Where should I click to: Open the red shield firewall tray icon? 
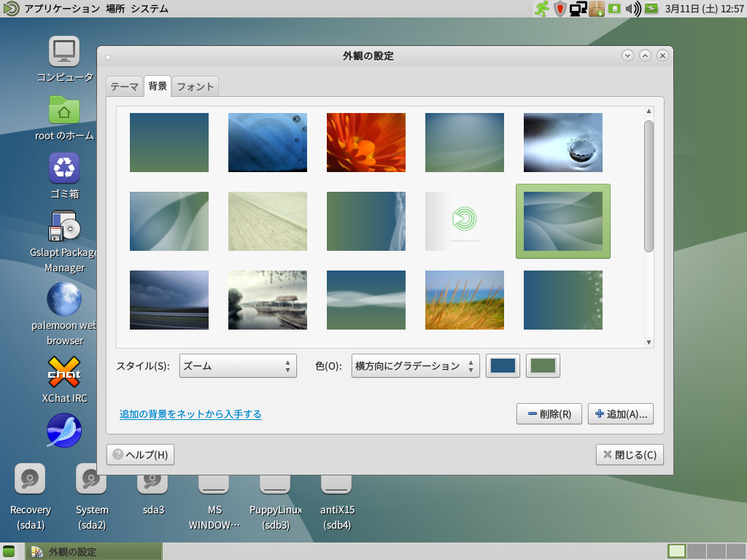coord(560,9)
